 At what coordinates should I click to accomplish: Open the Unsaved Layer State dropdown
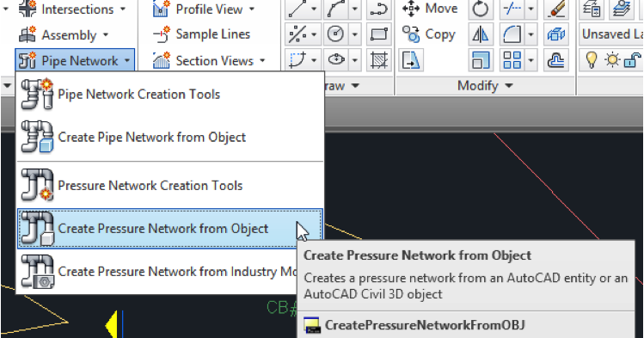coord(611,34)
